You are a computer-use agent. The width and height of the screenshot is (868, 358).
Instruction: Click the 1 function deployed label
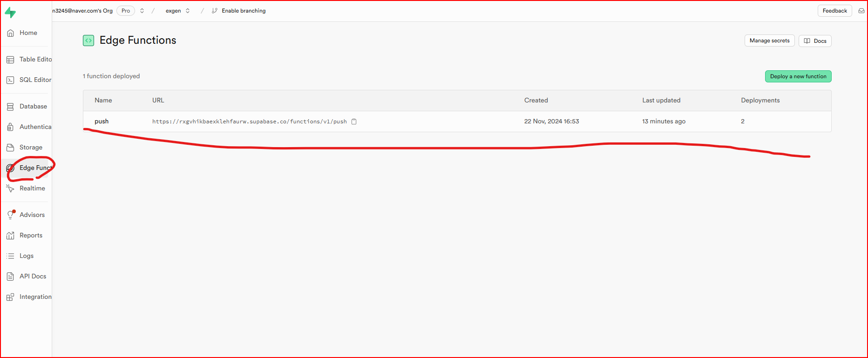111,76
